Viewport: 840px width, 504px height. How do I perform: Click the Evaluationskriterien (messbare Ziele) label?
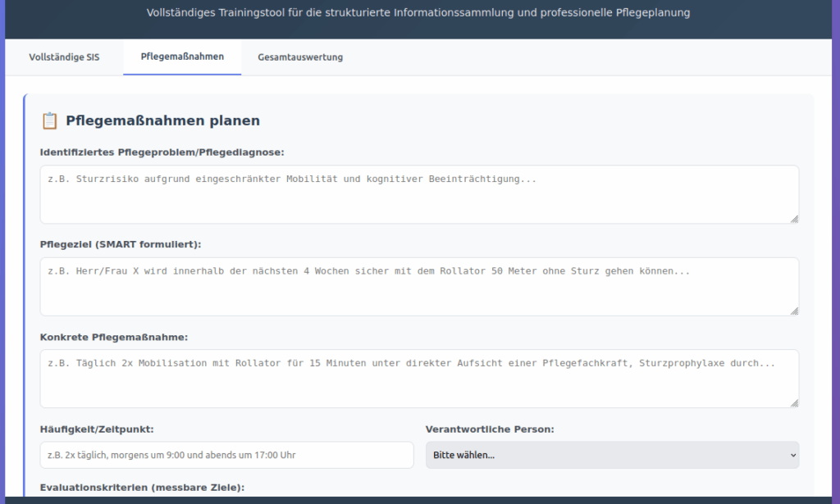point(141,488)
